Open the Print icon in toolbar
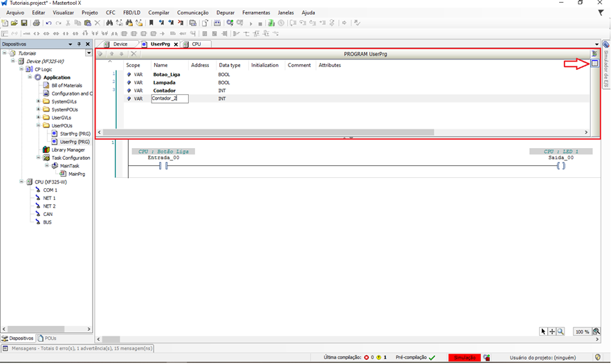The image size is (613, 364). pyautogui.click(x=36, y=23)
